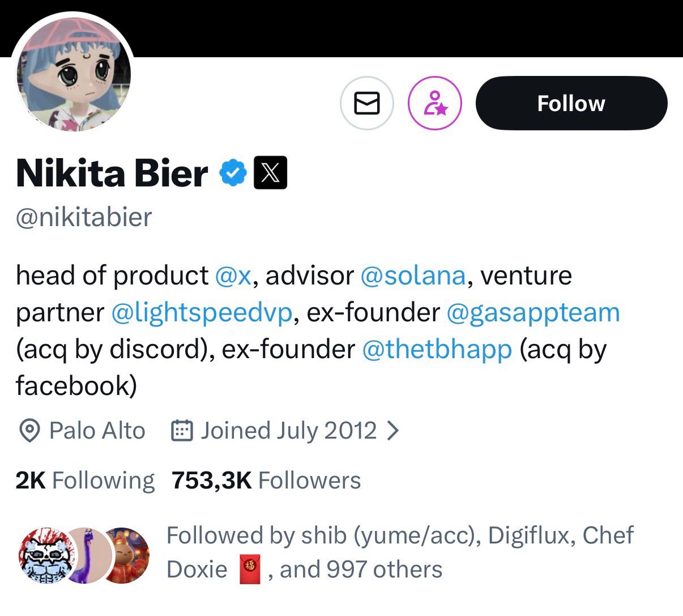Image resolution: width=683 pixels, height=616 pixels.
Task: Follow Nikita Bier
Action: coord(571,103)
